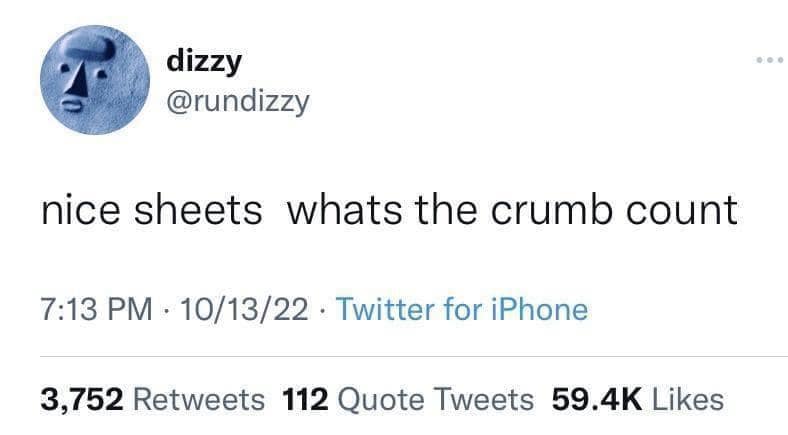Open the Retweets list label

point(199,400)
